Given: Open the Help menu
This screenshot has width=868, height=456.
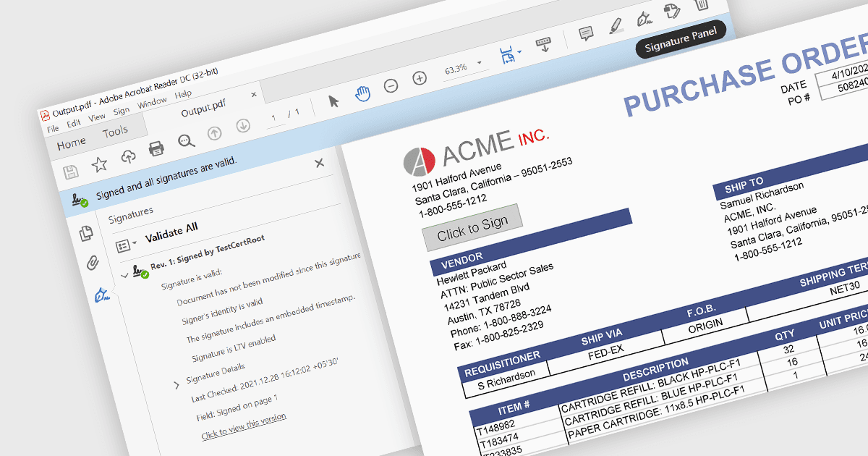Looking at the screenshot, I should click(x=183, y=93).
